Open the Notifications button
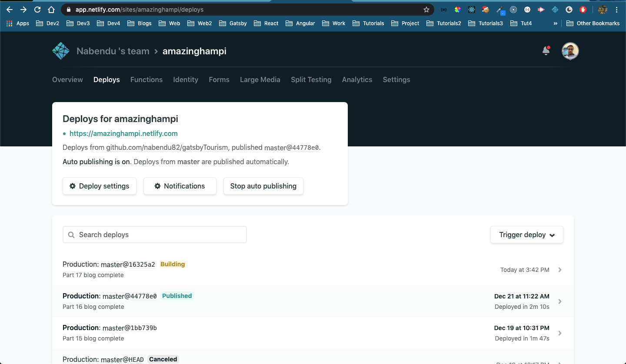The width and height of the screenshot is (626, 364). (180, 186)
